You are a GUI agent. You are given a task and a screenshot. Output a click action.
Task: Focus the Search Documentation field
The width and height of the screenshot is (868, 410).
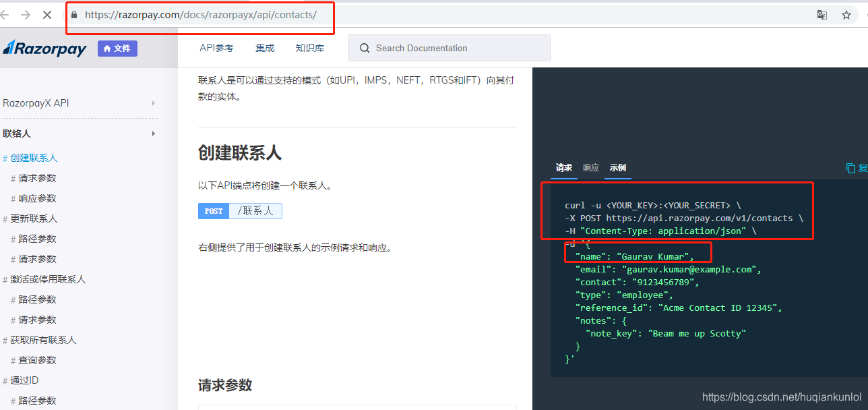(449, 48)
